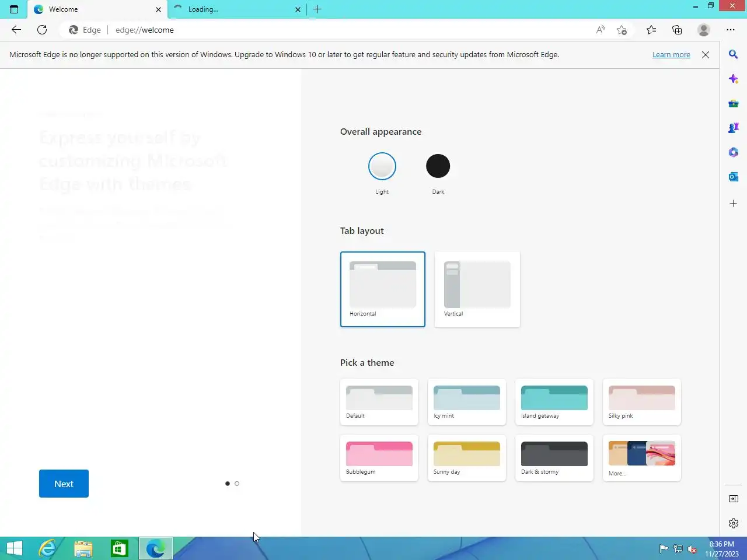The width and height of the screenshot is (747, 560).
Task: Focus the edge://welcome address field
Action: [350, 30]
